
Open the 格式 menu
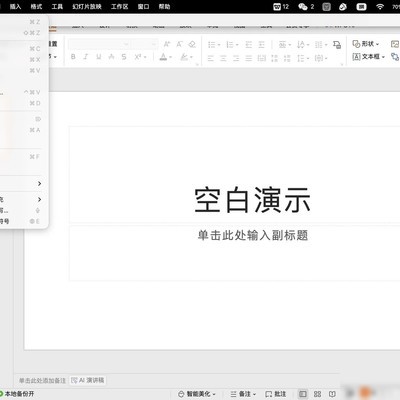pos(36,6)
